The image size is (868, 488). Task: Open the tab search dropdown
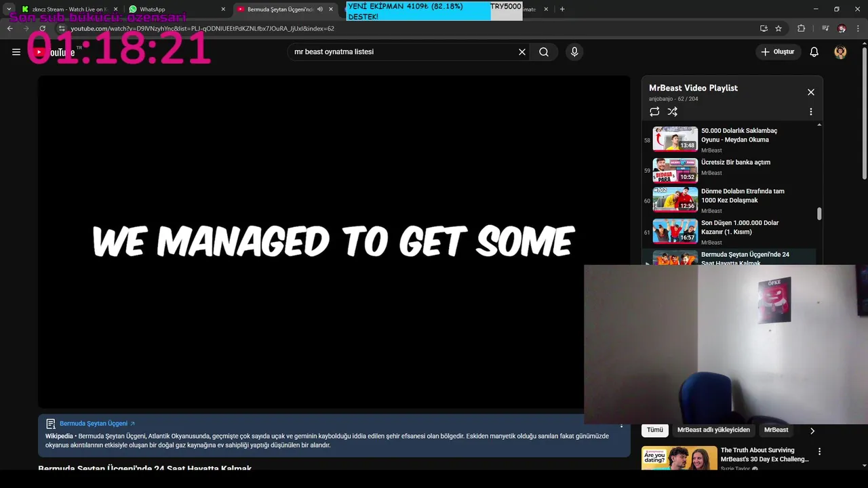[x=8, y=9]
